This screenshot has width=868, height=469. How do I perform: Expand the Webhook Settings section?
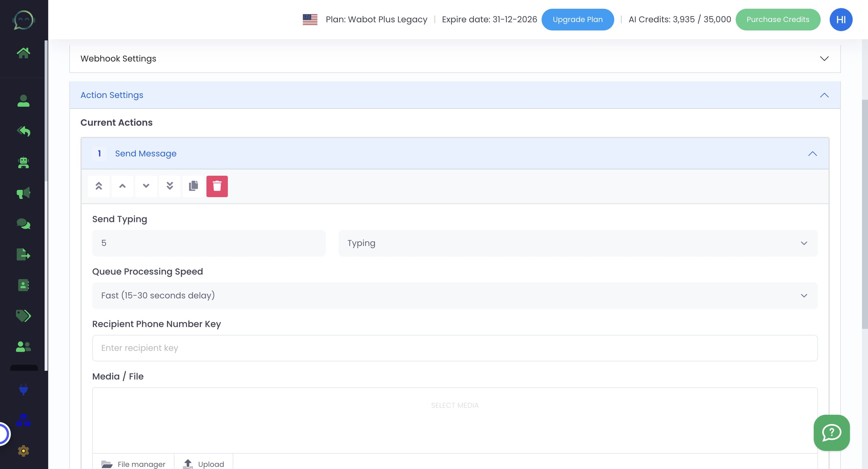click(x=824, y=58)
